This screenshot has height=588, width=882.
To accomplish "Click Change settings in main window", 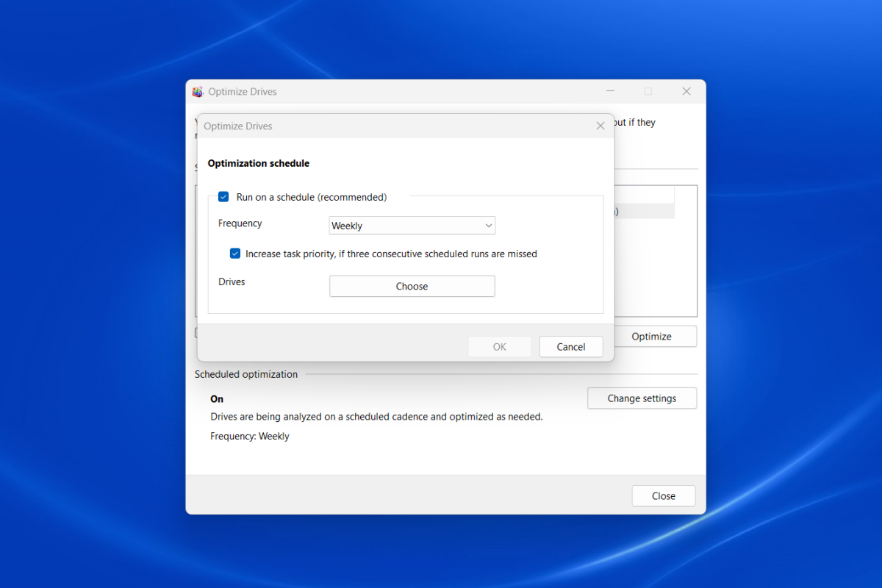I will [x=642, y=398].
